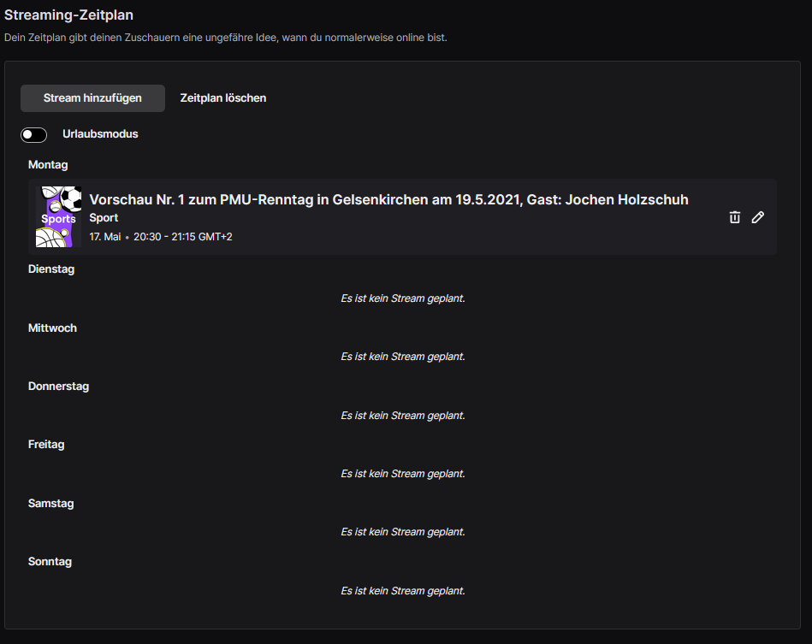The height and width of the screenshot is (644, 812).
Task: Click the empty stream message under Dienstag
Action: (x=403, y=298)
